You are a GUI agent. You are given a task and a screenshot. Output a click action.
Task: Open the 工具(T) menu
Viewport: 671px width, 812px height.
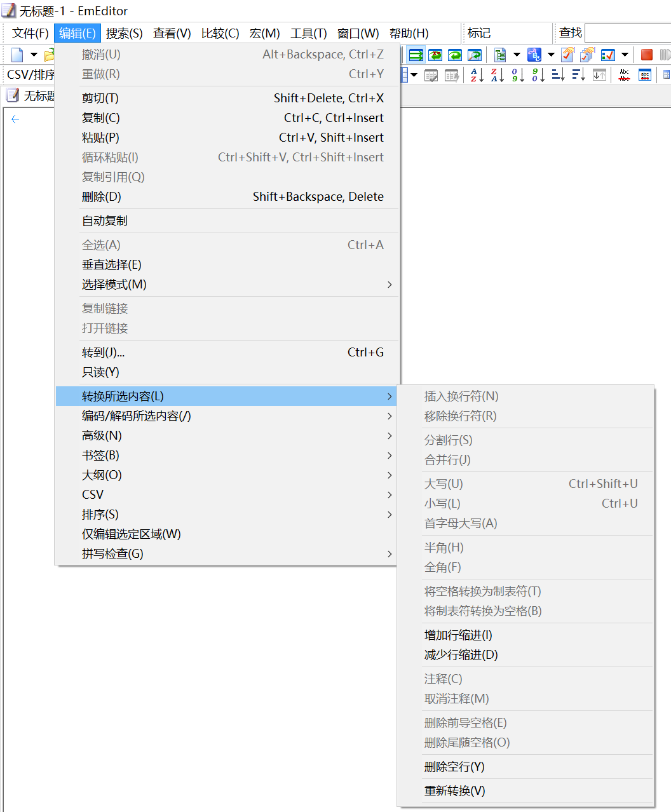pyautogui.click(x=308, y=33)
